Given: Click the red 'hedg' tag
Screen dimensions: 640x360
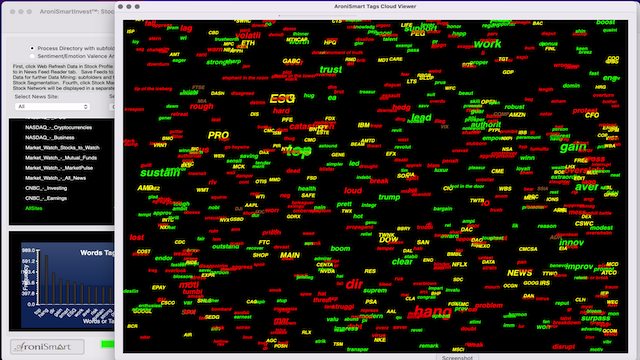Looking at the screenshot, I should pyautogui.click(x=401, y=107).
